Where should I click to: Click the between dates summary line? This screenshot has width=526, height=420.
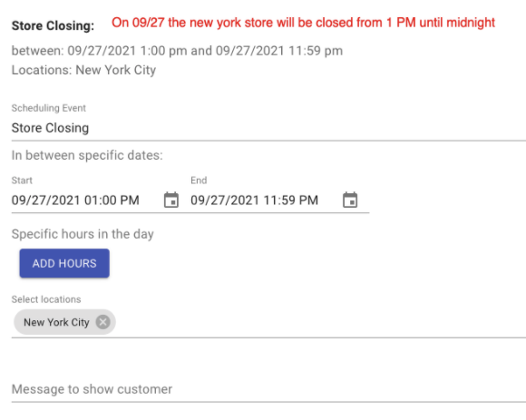click(x=177, y=51)
